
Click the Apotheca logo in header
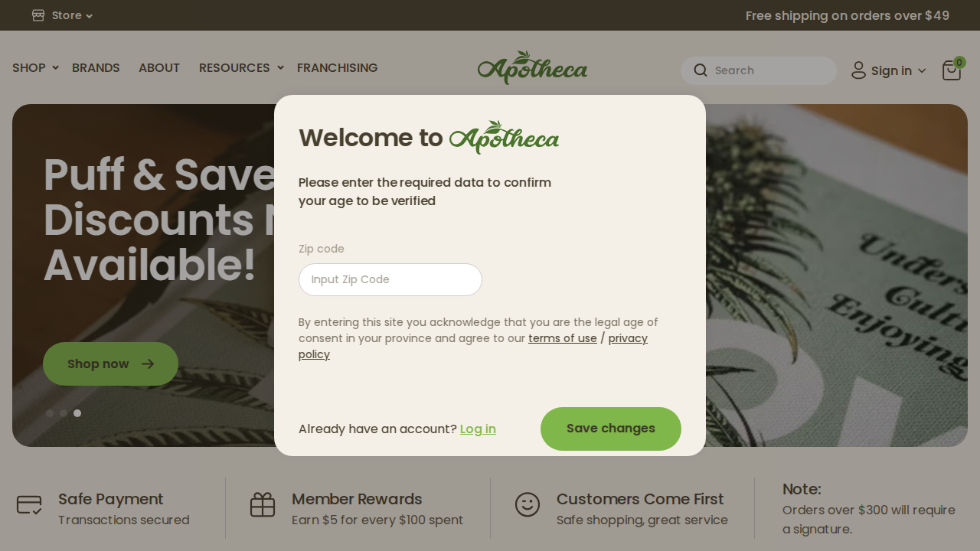[533, 67]
